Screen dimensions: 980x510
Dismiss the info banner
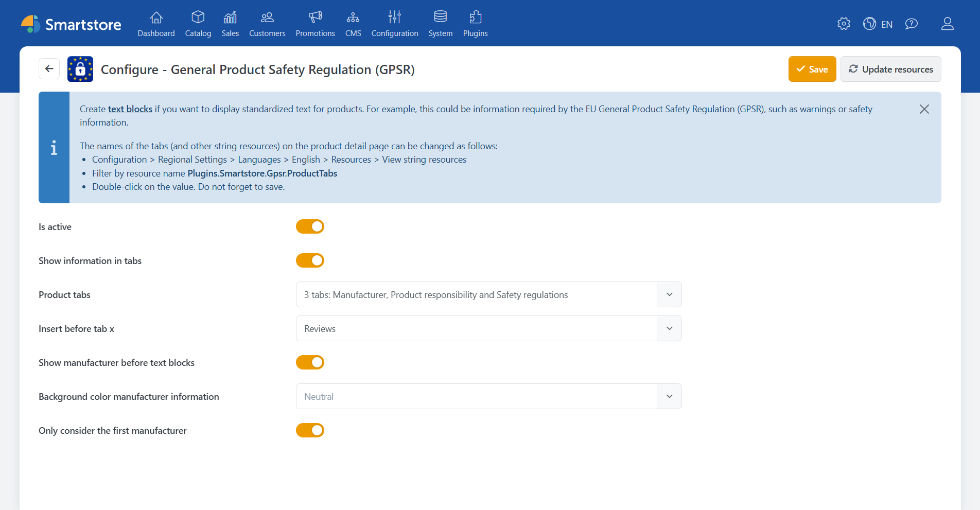[924, 109]
